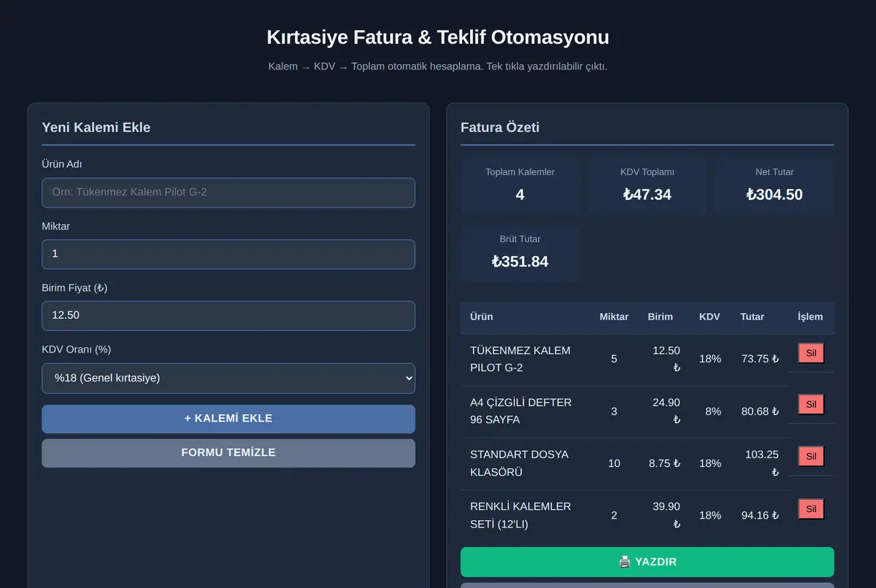Image resolution: width=876 pixels, height=588 pixels.
Task: Click the Ürün Adı input field
Action: pyautogui.click(x=228, y=193)
